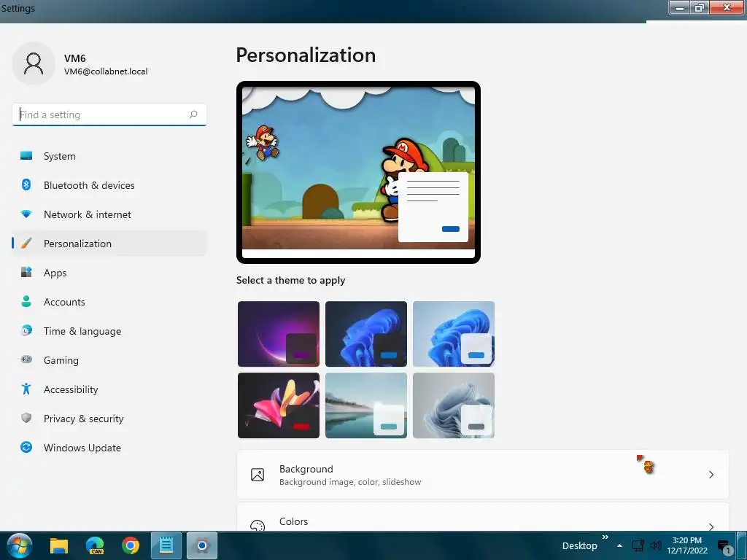Launch Google Chrome from taskbar
This screenshot has height=560, width=747.
(x=130, y=545)
